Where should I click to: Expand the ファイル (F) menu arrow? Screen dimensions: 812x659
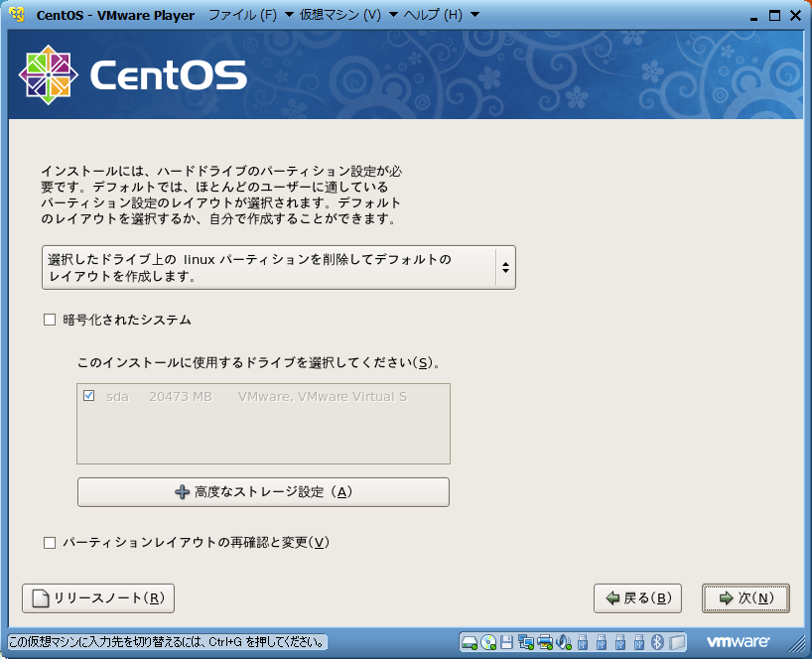289,15
